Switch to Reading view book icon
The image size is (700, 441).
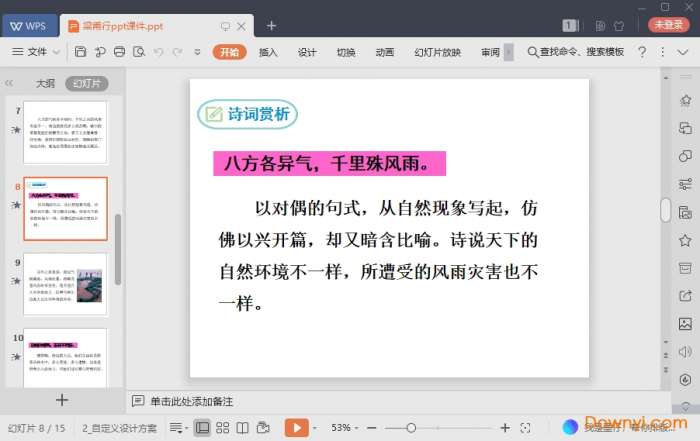pos(242,428)
